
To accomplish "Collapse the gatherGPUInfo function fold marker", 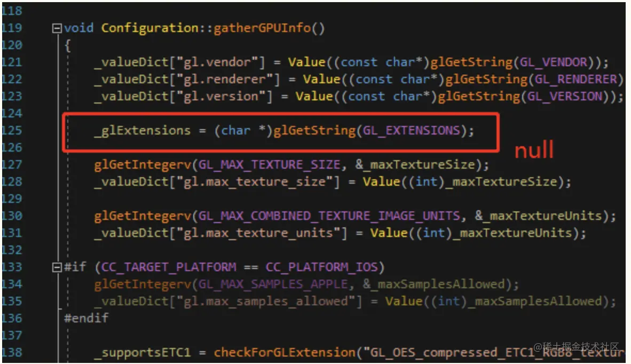I will click(57, 28).
